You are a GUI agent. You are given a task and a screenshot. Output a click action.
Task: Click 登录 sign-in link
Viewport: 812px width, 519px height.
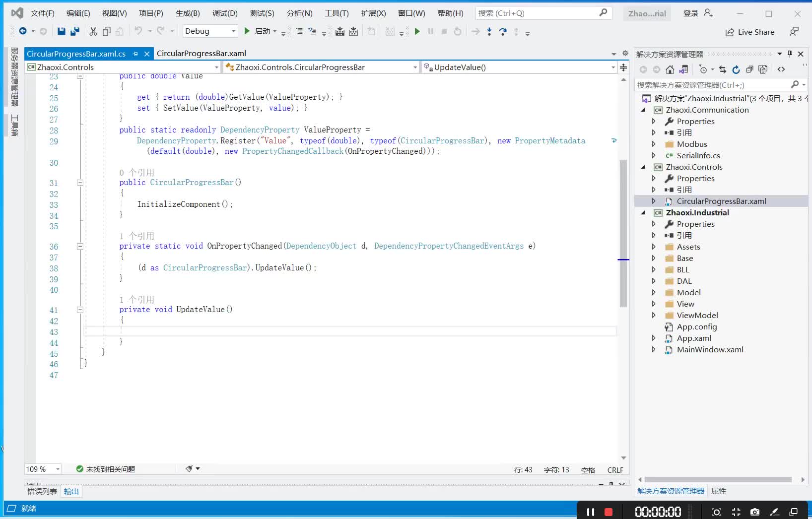691,13
